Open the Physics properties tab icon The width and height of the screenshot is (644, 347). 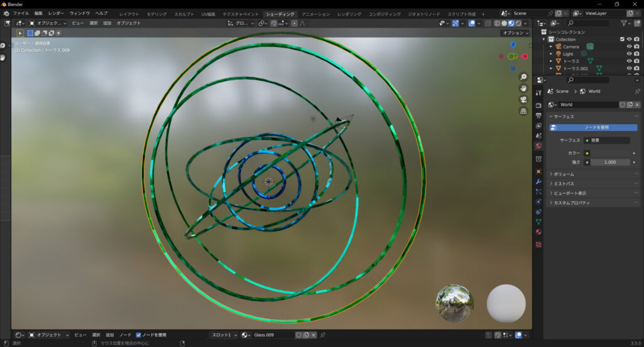click(x=538, y=202)
